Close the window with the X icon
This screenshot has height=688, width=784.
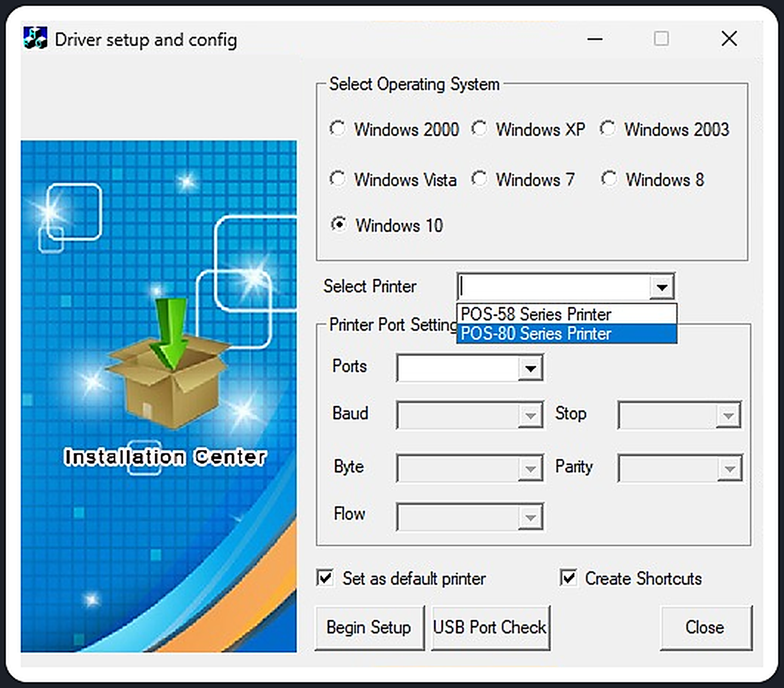click(x=729, y=39)
